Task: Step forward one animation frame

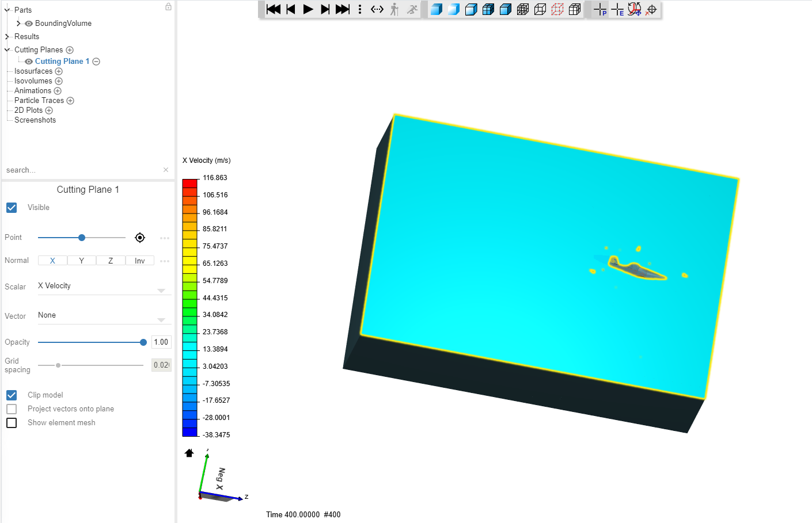Action: coord(325,9)
